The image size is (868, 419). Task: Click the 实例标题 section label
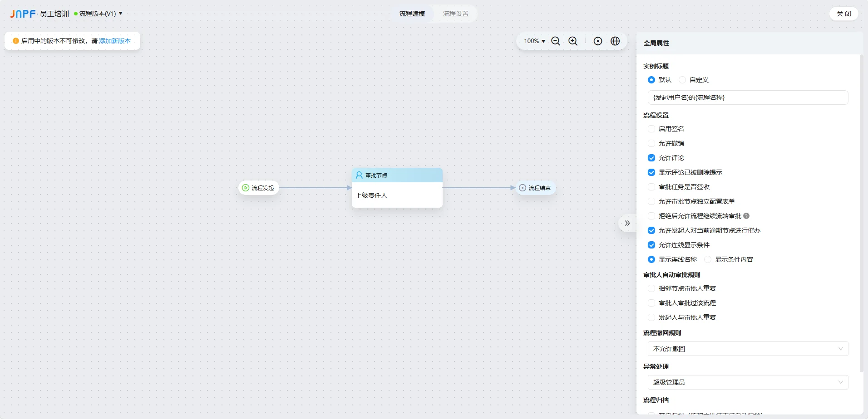tap(656, 66)
